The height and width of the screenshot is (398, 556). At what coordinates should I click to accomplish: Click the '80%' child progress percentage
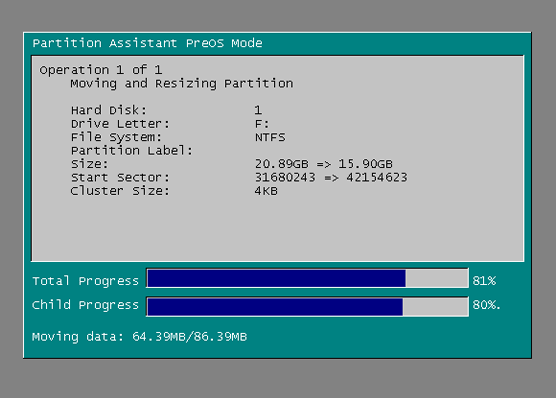pos(486,305)
